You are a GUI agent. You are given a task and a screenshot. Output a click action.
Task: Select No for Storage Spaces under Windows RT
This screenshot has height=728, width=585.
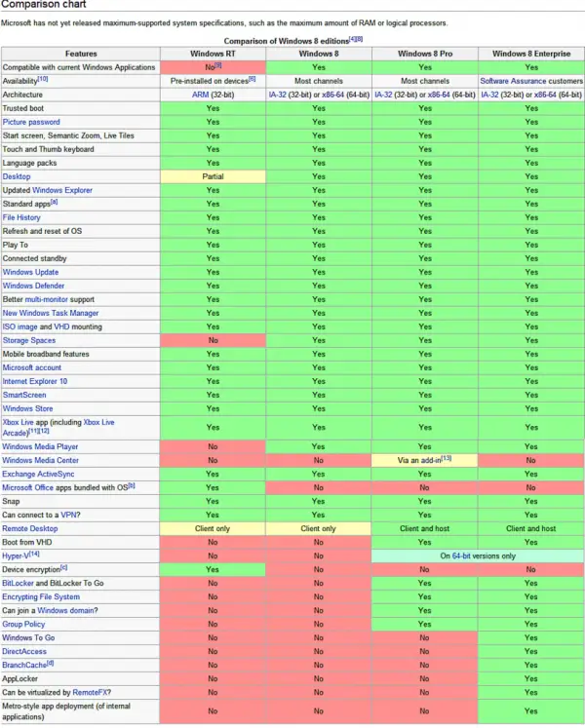213,340
